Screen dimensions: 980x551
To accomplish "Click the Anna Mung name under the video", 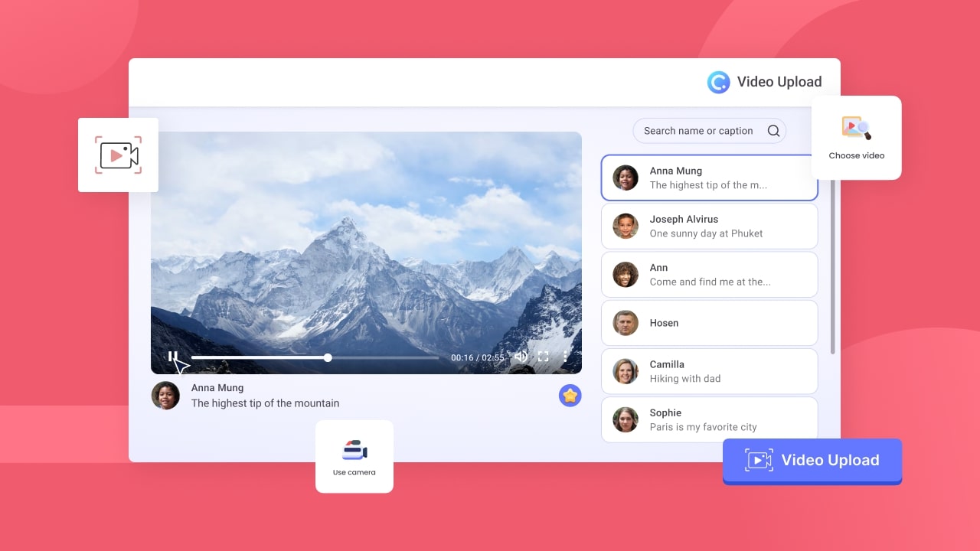I will tap(217, 388).
